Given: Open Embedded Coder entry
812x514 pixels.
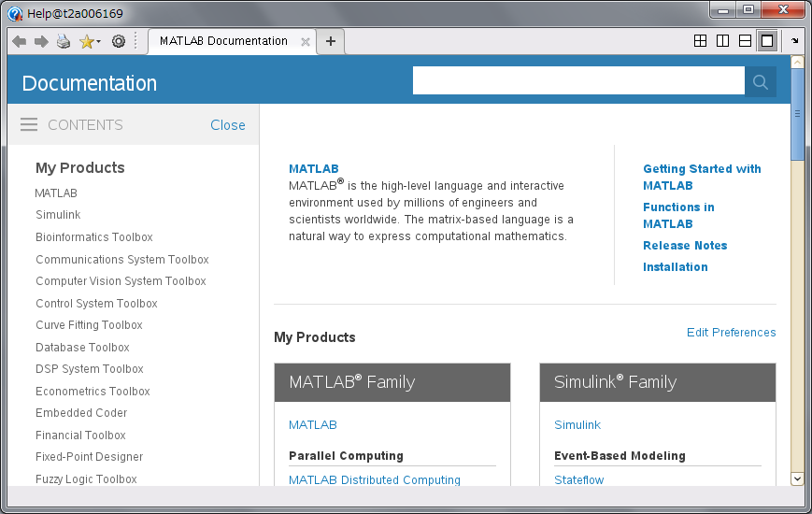Looking at the screenshot, I should [81, 413].
